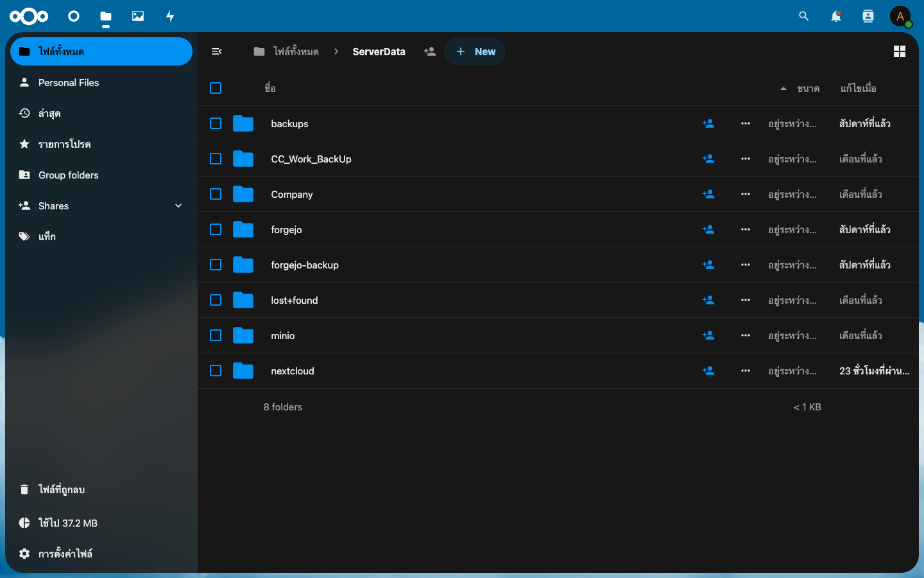Open the backups folder icon
Viewport: 924px width, 578px height.
click(243, 123)
